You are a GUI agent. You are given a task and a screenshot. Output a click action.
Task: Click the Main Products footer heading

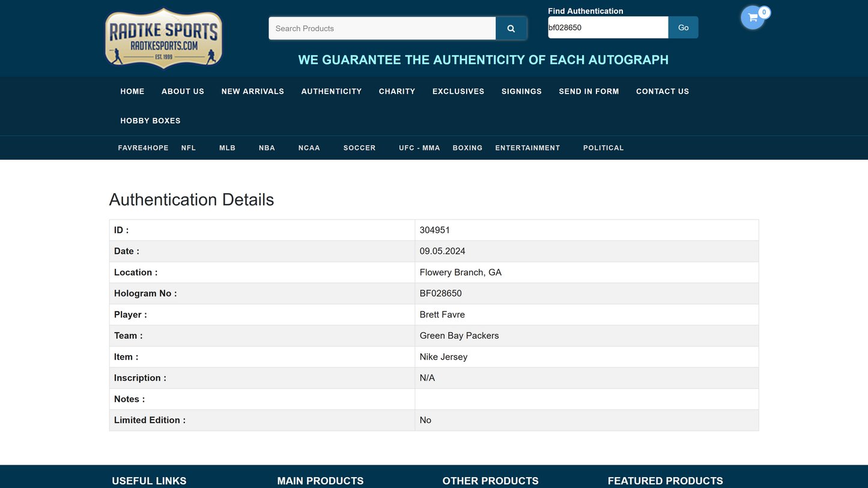pos(320,481)
